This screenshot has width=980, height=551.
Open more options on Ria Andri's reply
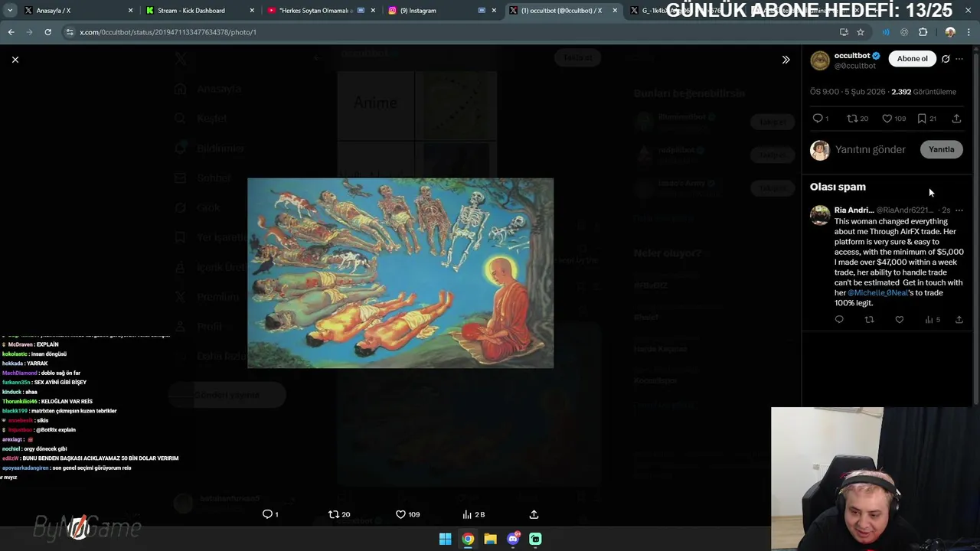click(959, 210)
